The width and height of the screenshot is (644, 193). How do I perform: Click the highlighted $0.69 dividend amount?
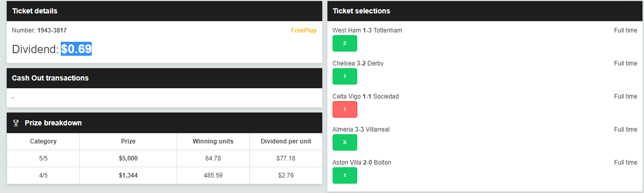click(x=76, y=49)
